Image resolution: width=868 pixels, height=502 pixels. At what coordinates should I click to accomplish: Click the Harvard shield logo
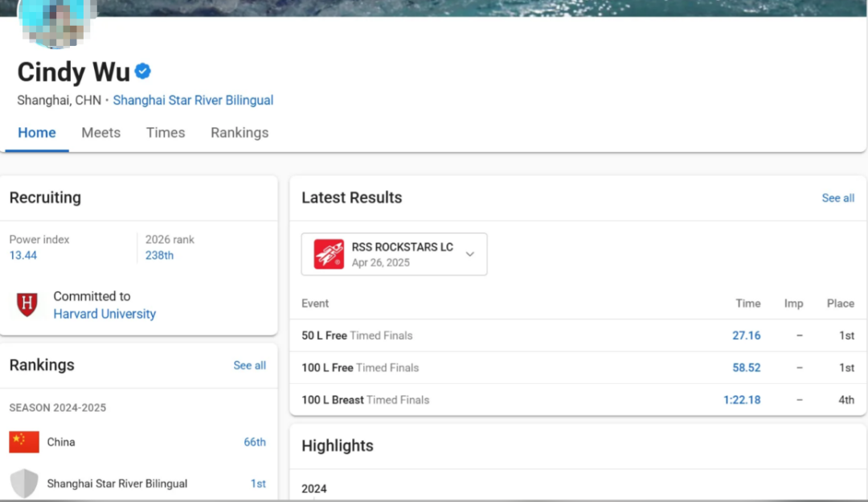pos(27,305)
